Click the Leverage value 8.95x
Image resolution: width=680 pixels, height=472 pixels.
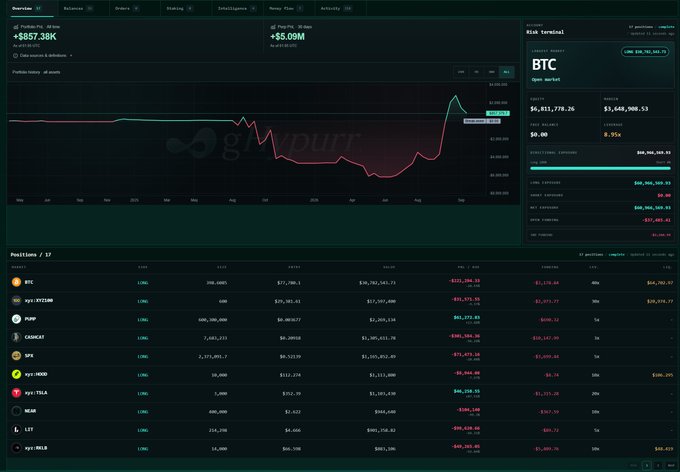[612, 135]
